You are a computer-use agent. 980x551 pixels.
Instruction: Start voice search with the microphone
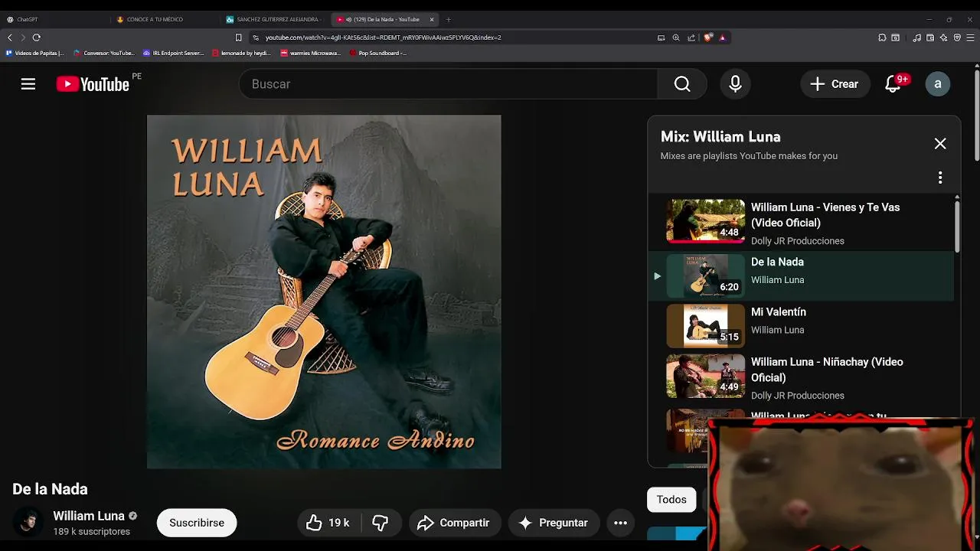(735, 84)
